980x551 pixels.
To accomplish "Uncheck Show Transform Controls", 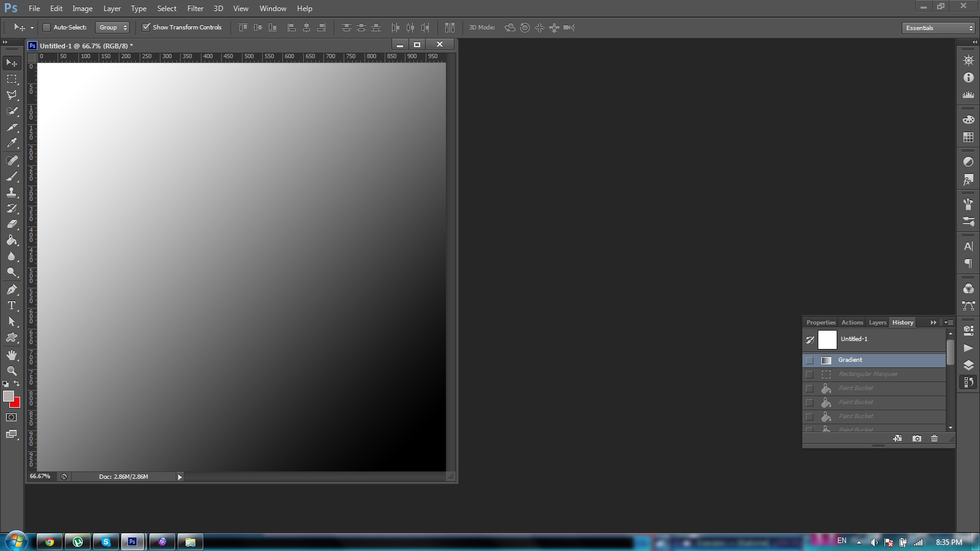I will pyautogui.click(x=146, y=28).
